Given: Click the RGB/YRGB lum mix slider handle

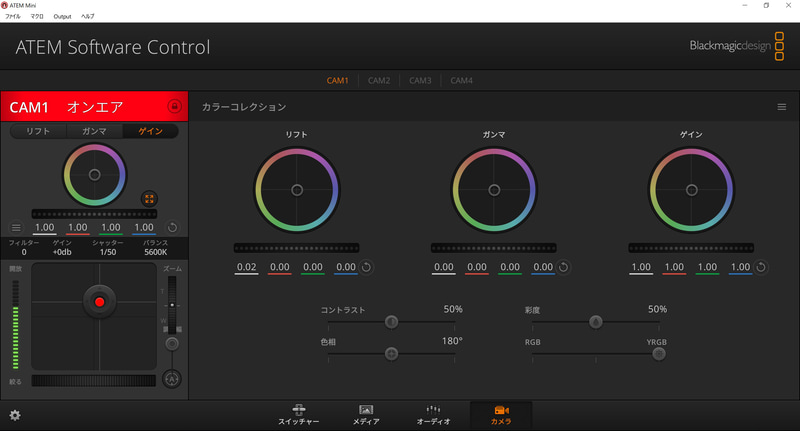Looking at the screenshot, I should (659, 353).
